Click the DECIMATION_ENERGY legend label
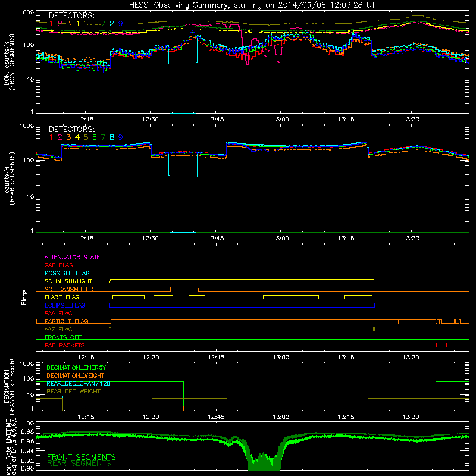 [76, 368]
